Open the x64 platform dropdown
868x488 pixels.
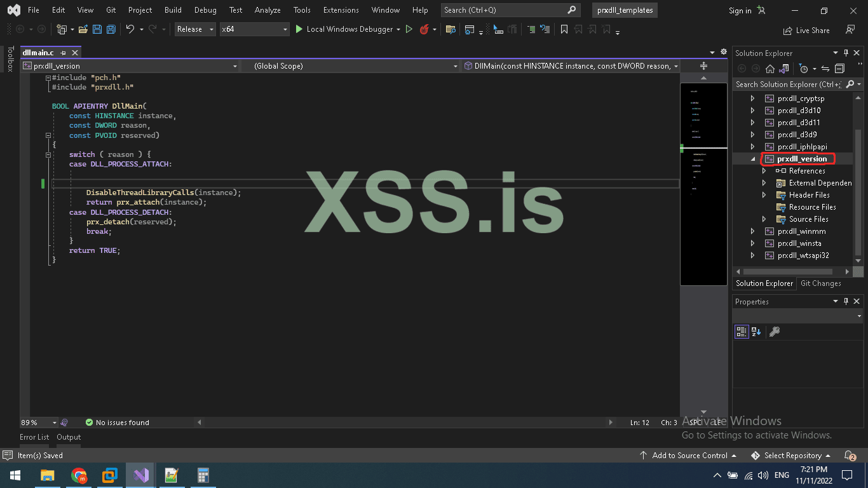254,29
